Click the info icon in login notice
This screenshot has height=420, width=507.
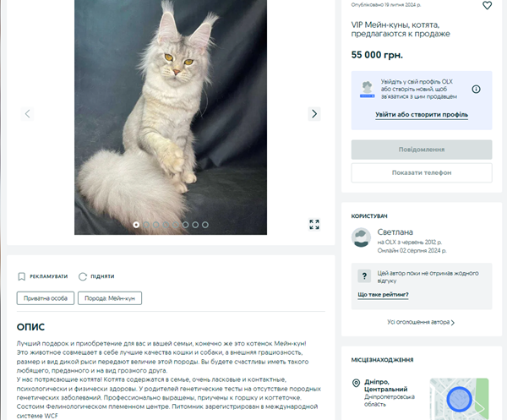[476, 89]
